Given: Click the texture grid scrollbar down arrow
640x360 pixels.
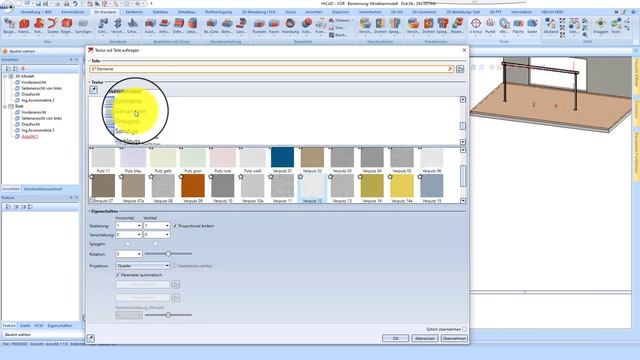Looking at the screenshot, I should pos(463,201).
